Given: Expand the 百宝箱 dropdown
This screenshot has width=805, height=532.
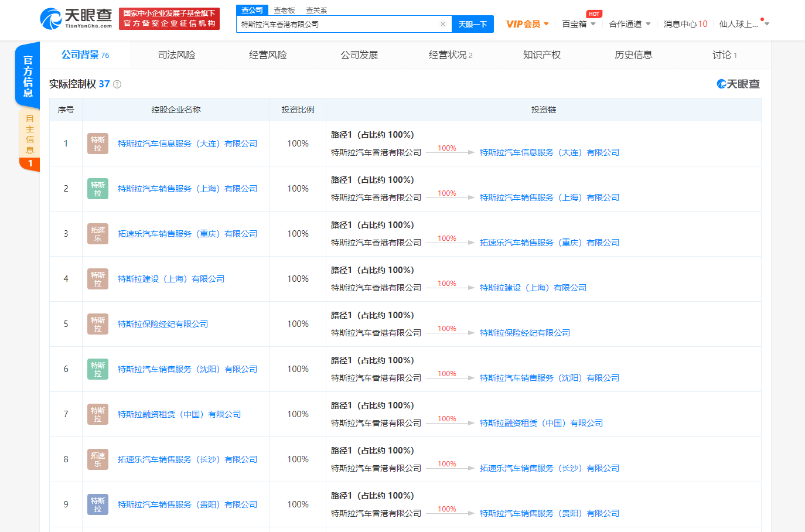Looking at the screenshot, I should click(578, 24).
